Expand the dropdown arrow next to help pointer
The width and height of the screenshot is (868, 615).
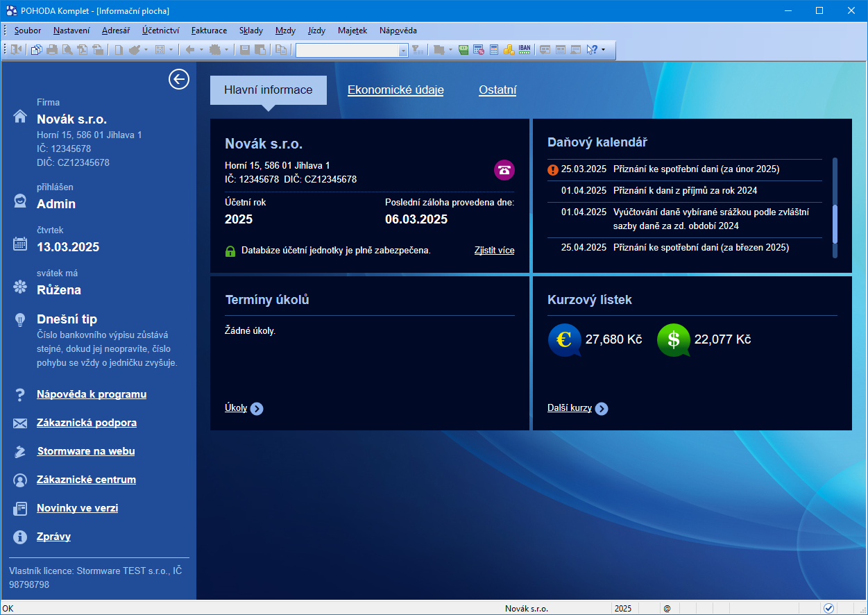[x=603, y=50]
